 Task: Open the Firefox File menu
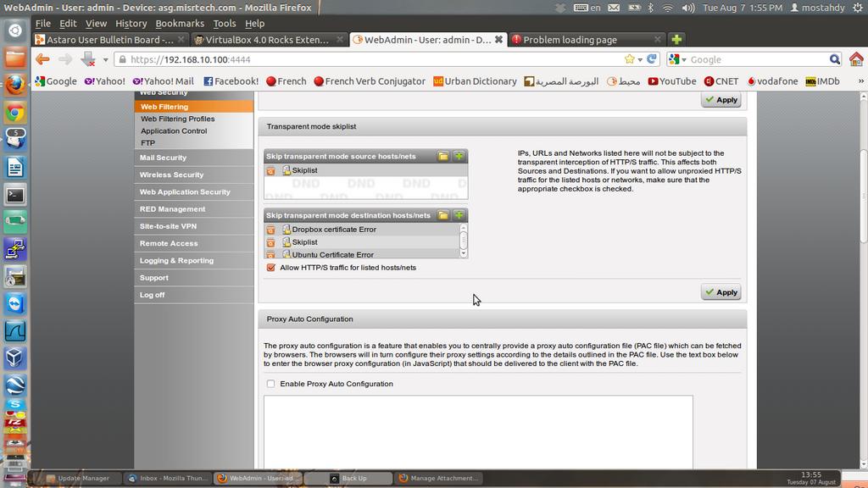point(42,23)
